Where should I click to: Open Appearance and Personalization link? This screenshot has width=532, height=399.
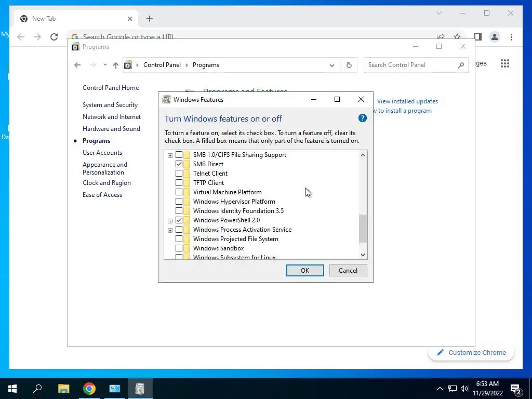105,169
